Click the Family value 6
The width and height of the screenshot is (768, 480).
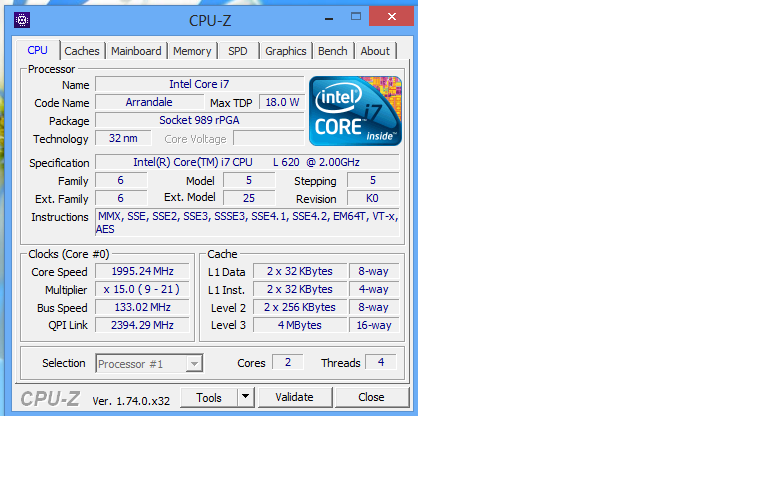[x=120, y=180]
